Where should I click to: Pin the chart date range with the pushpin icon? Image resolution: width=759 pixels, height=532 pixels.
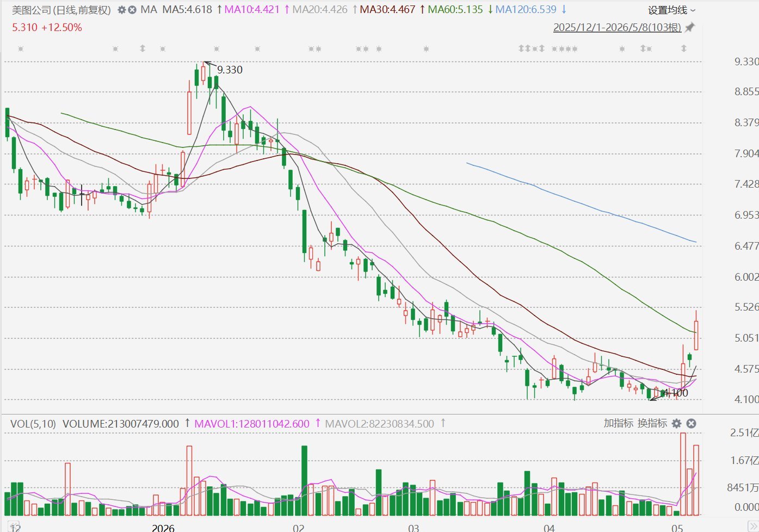[x=690, y=27]
